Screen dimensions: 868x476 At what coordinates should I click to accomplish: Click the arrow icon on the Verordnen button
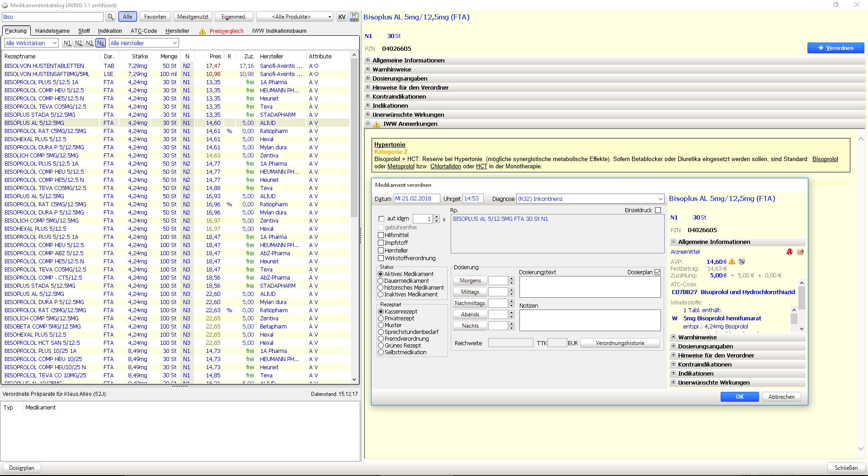pyautogui.click(x=821, y=48)
